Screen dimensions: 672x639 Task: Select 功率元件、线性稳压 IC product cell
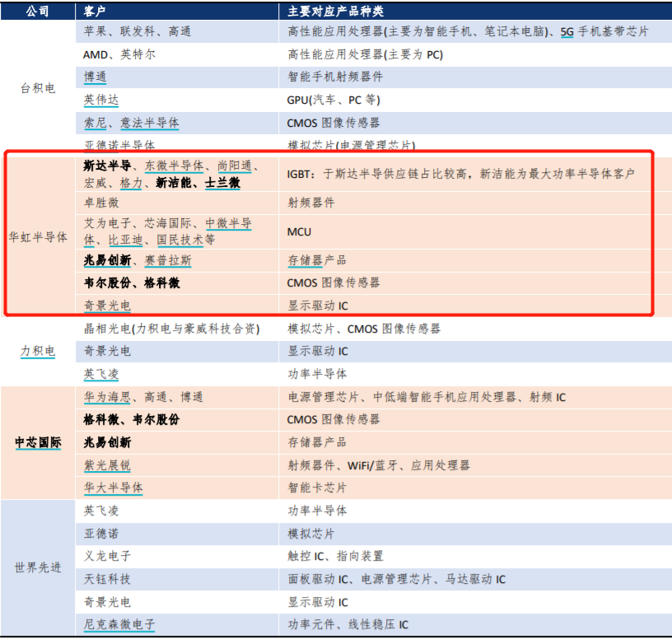point(475,624)
